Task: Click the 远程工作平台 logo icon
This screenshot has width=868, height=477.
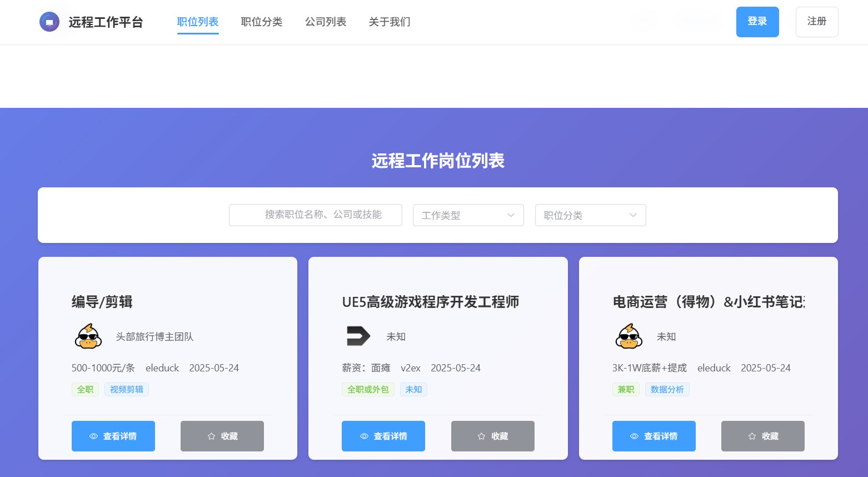Action: [x=49, y=22]
